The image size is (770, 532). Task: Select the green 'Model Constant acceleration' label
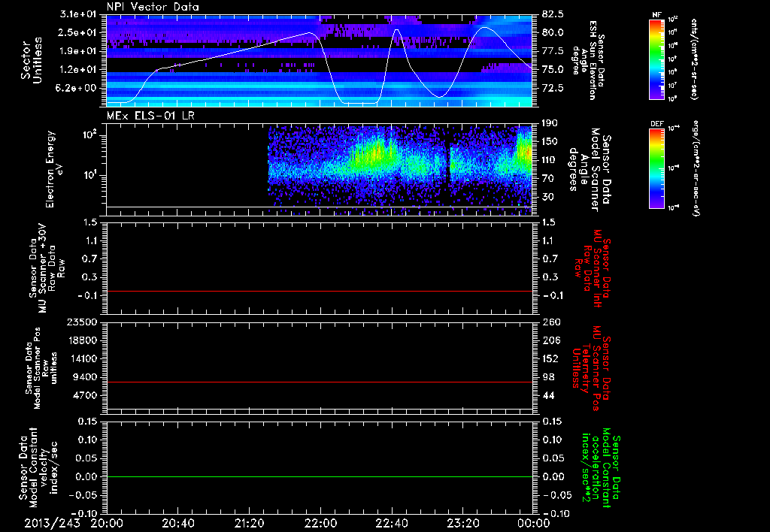[600, 469]
